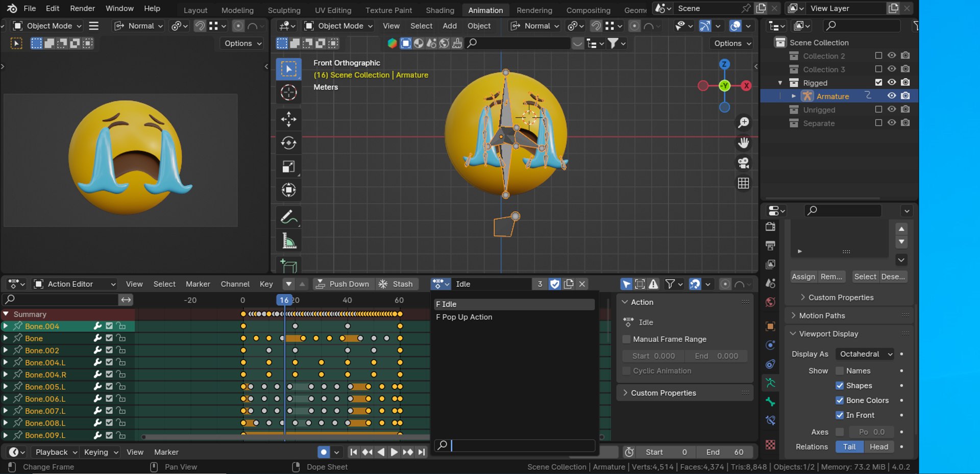Image resolution: width=980 pixels, height=474 pixels.
Task: Expand Armature item in outliner
Action: tap(794, 96)
